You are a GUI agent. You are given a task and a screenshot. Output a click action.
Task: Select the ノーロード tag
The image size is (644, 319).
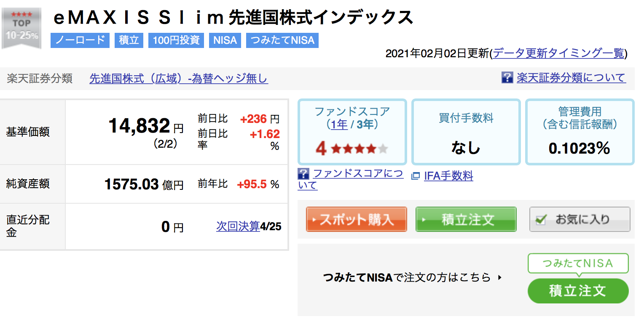80,40
